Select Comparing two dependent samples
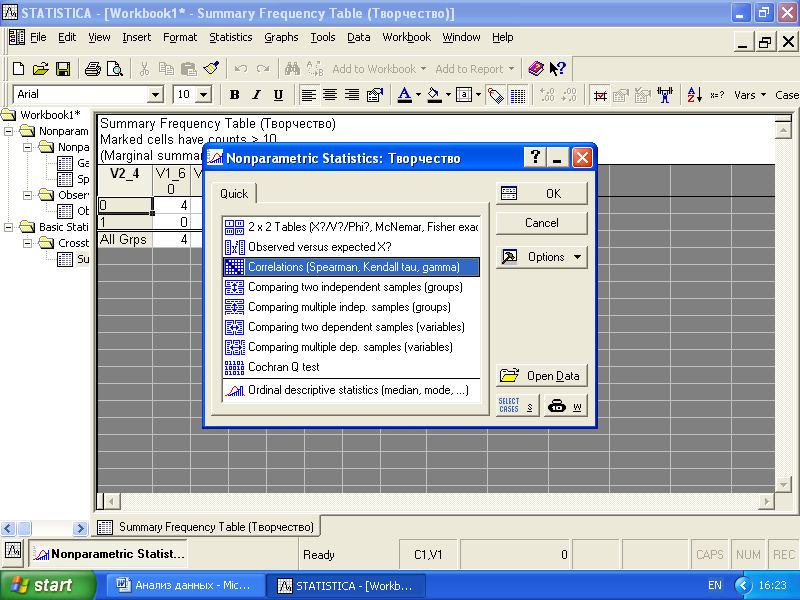The image size is (800, 600). [352, 327]
